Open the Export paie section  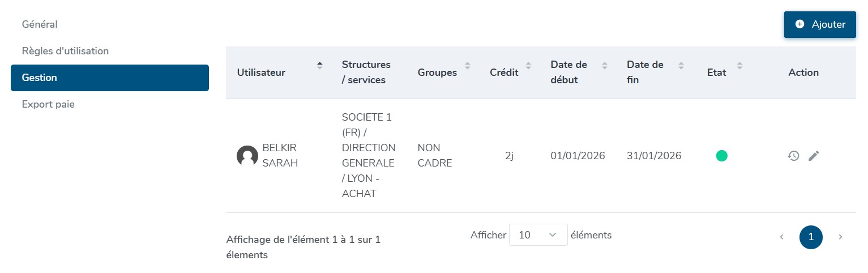pyautogui.click(x=48, y=104)
